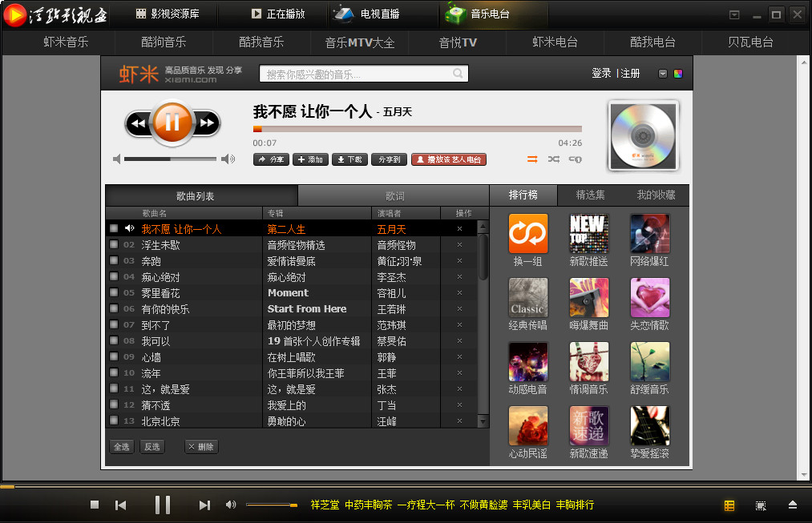
Task: Open 音悦TV source tab
Action: 458,42
